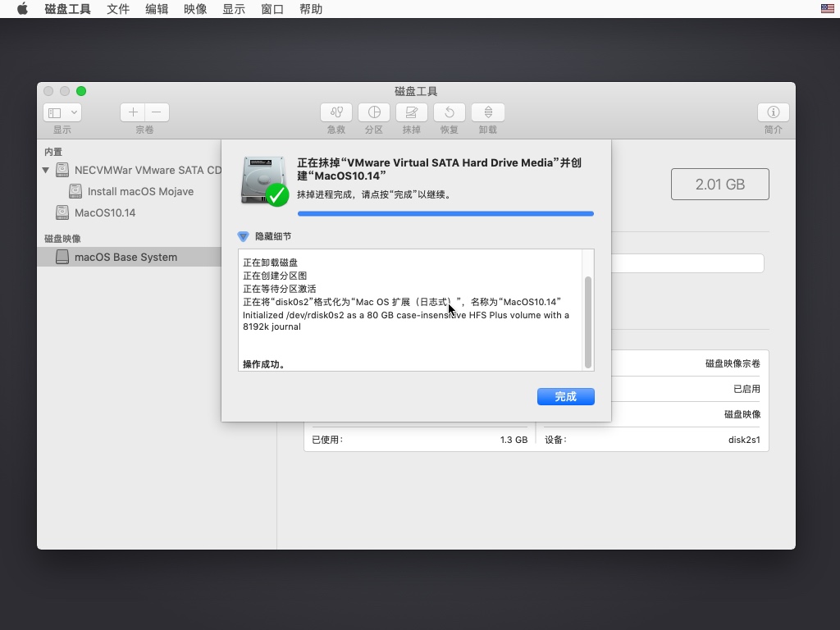Select Install macOS Mojave in sidebar

click(x=140, y=191)
